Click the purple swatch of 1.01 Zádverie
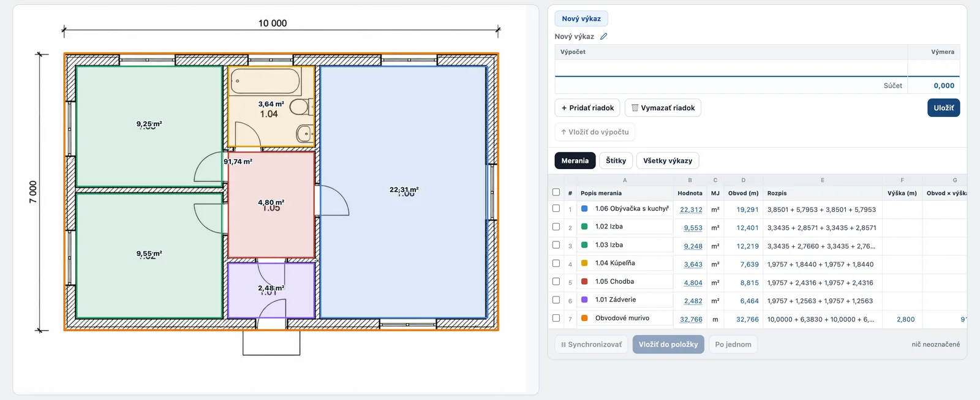 [x=584, y=300]
